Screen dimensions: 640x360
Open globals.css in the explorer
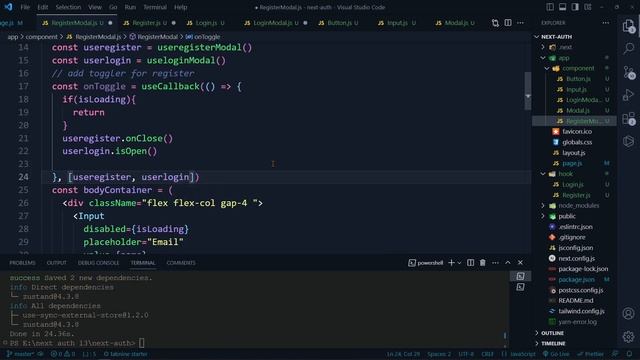pyautogui.click(x=577, y=142)
